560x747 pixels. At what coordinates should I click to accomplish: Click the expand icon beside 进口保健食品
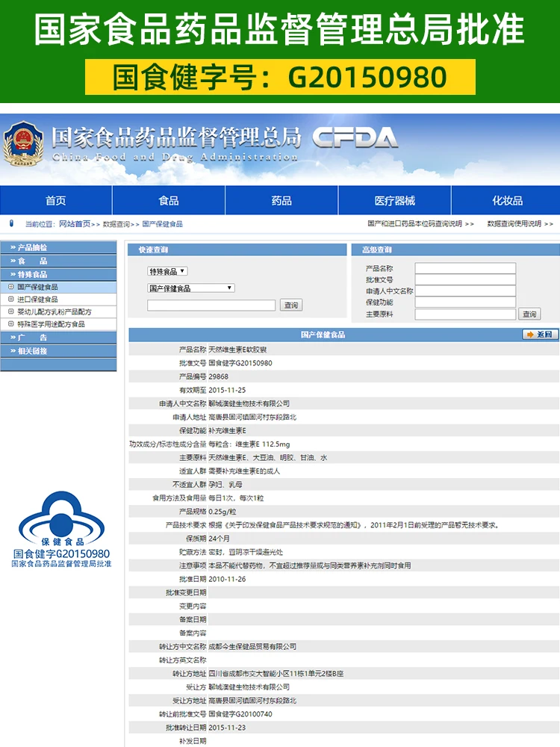pyautogui.click(x=11, y=300)
